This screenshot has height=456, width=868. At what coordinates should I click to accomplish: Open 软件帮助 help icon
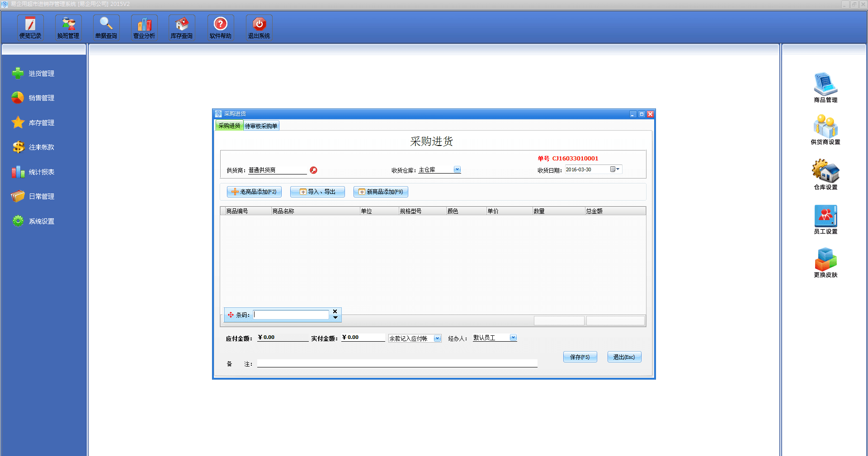pyautogui.click(x=220, y=28)
